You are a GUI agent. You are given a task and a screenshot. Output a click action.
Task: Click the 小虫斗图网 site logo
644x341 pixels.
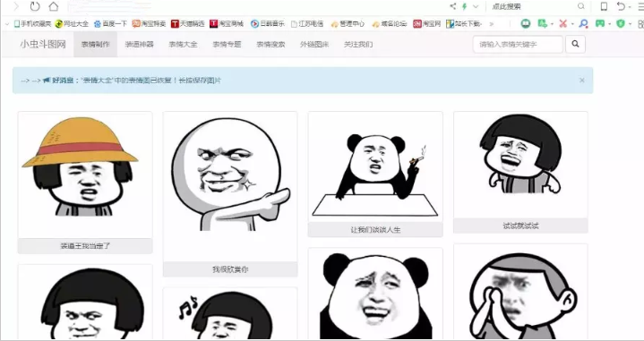(43, 44)
